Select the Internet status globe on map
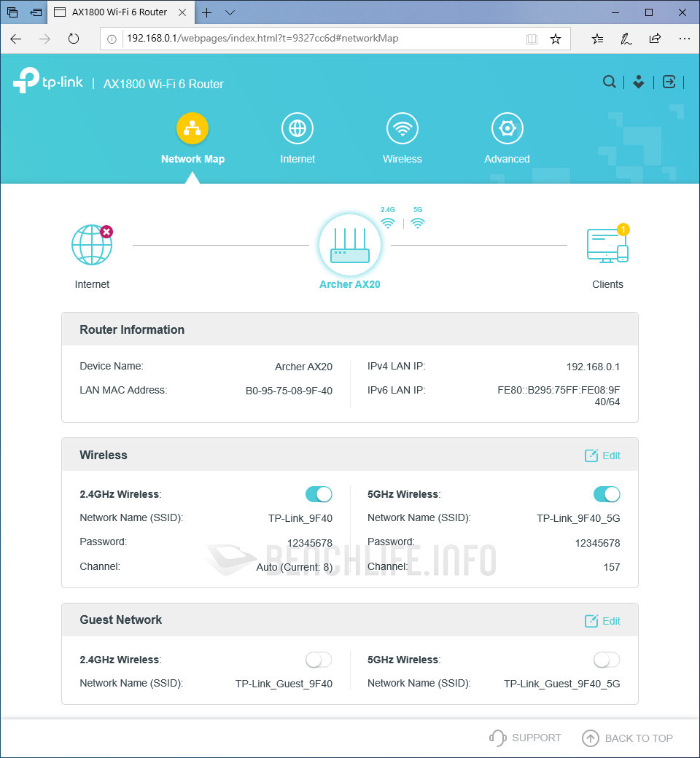The height and width of the screenshot is (758, 700). [x=92, y=245]
